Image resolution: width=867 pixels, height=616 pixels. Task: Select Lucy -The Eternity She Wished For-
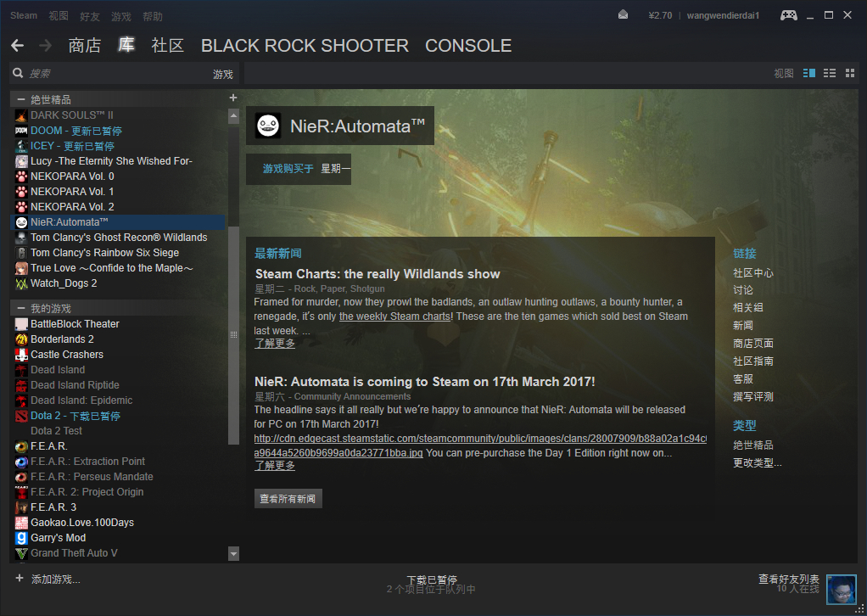(x=118, y=161)
